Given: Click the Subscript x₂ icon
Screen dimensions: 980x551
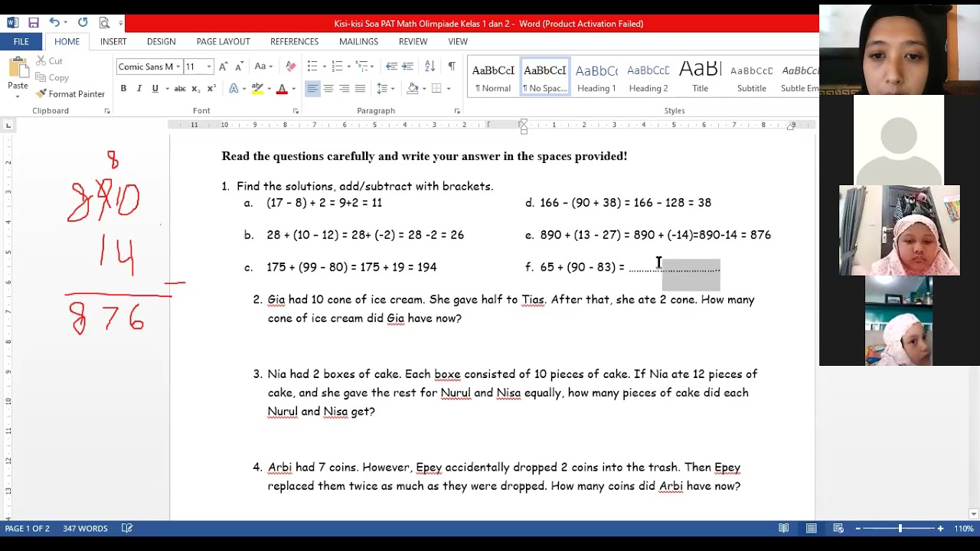Looking at the screenshot, I should (195, 89).
